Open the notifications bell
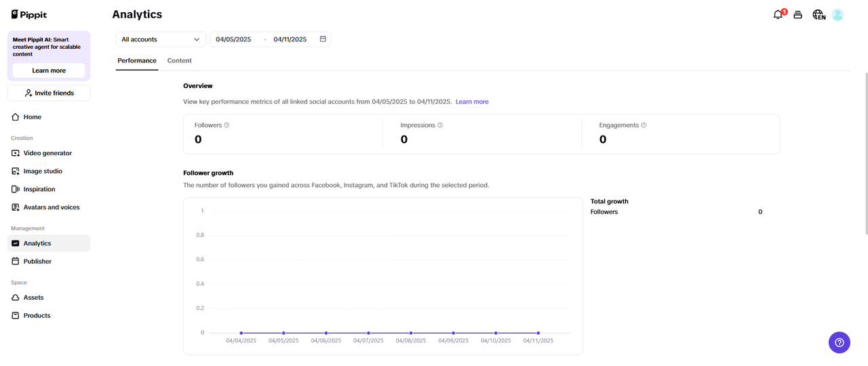This screenshot has height=366, width=868. 778,15
